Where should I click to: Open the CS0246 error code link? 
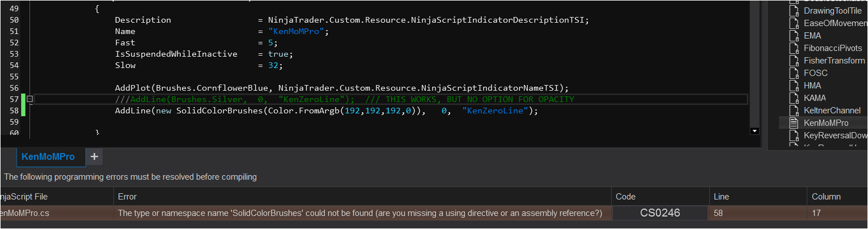660,213
